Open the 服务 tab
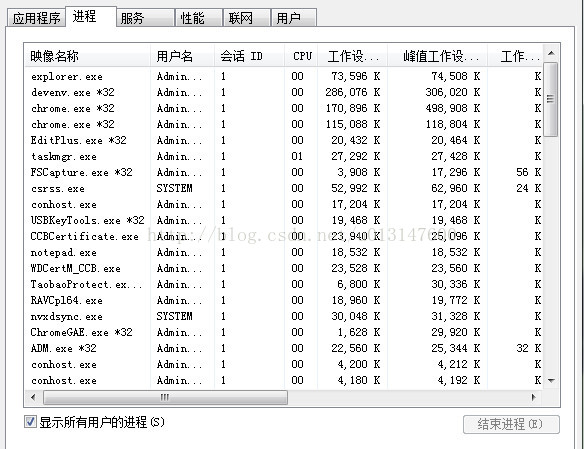The width and height of the screenshot is (584, 449). click(145, 18)
